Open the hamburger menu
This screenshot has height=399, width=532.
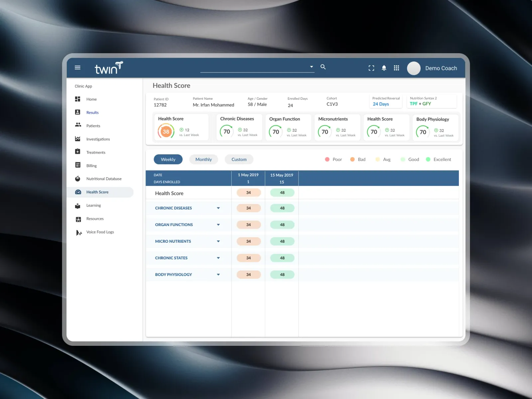click(x=77, y=67)
